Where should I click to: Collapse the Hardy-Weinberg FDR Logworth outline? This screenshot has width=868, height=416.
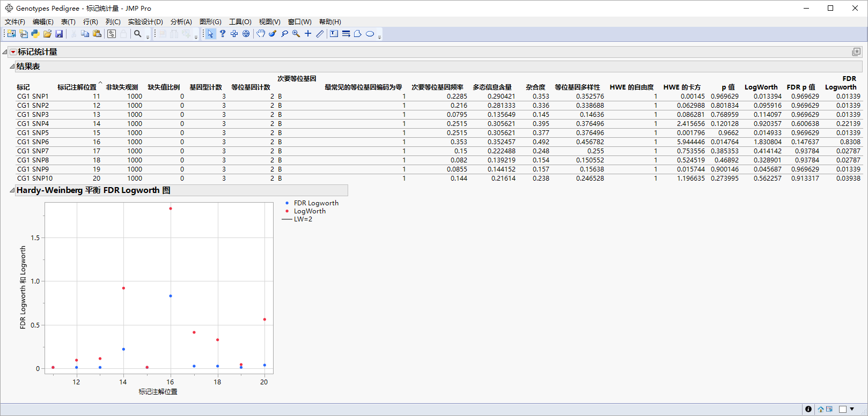12,190
